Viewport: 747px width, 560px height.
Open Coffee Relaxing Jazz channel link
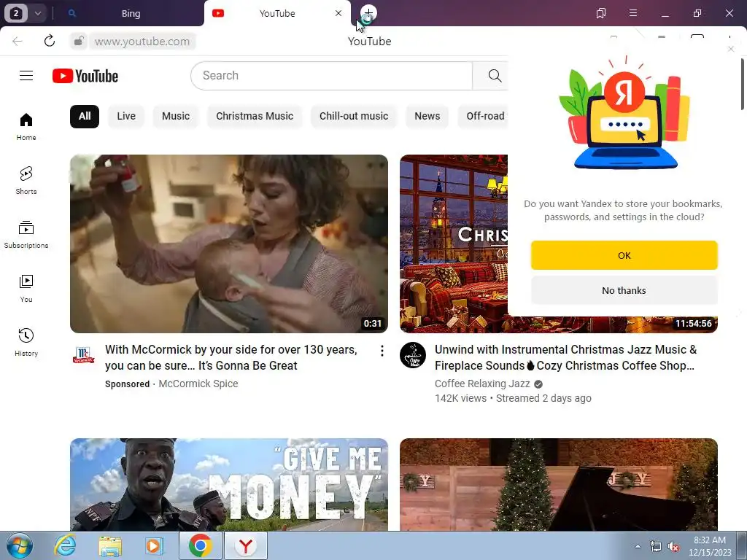point(482,384)
